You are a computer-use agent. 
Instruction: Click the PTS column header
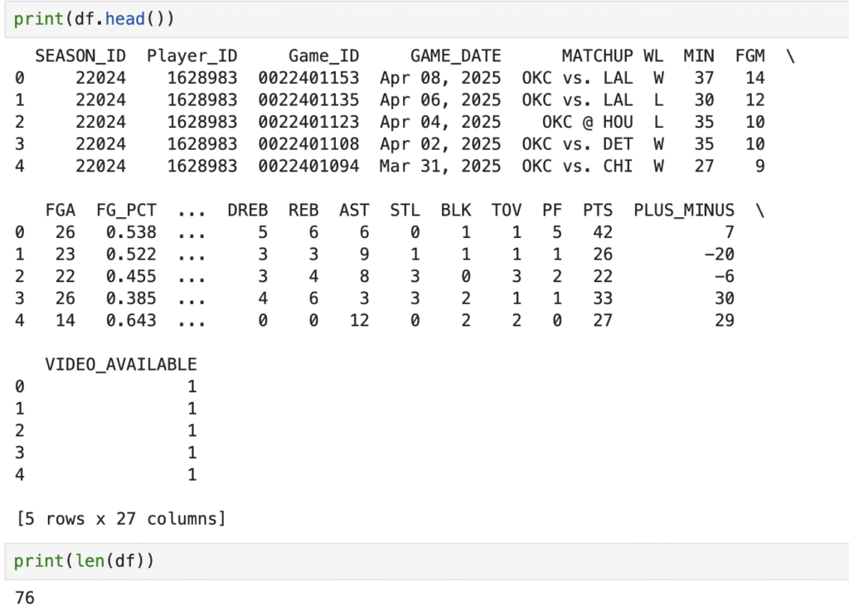click(x=598, y=210)
